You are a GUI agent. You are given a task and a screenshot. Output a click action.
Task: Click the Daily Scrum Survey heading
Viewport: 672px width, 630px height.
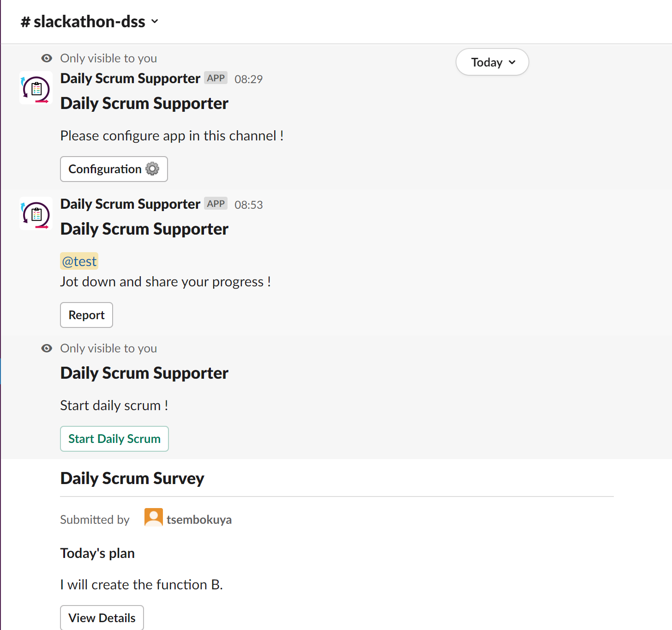click(x=132, y=479)
